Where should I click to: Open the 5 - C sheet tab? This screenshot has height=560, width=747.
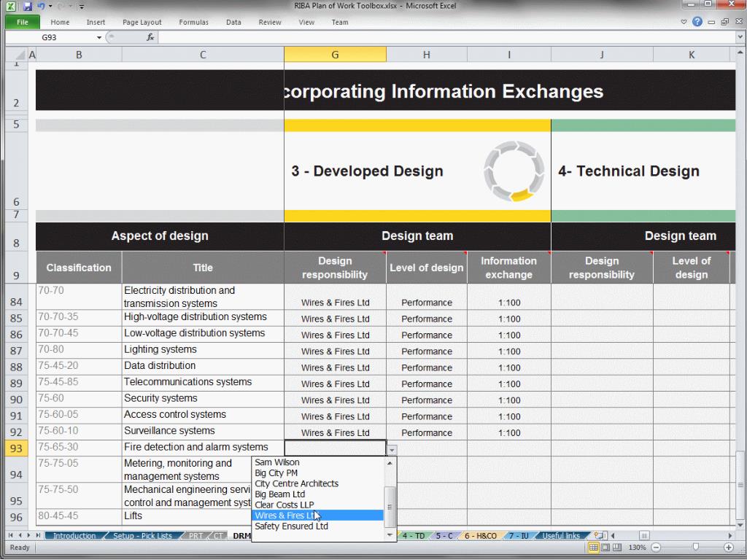(x=444, y=536)
